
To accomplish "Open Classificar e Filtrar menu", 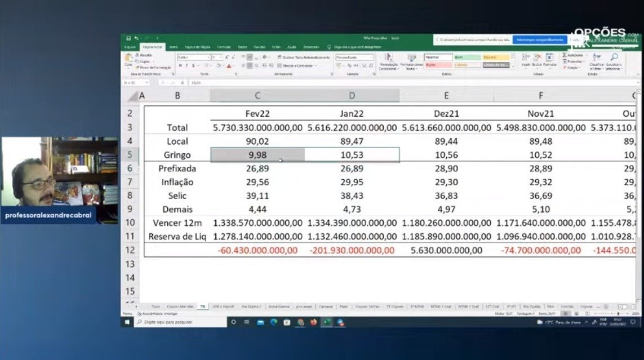I will 597,61.
